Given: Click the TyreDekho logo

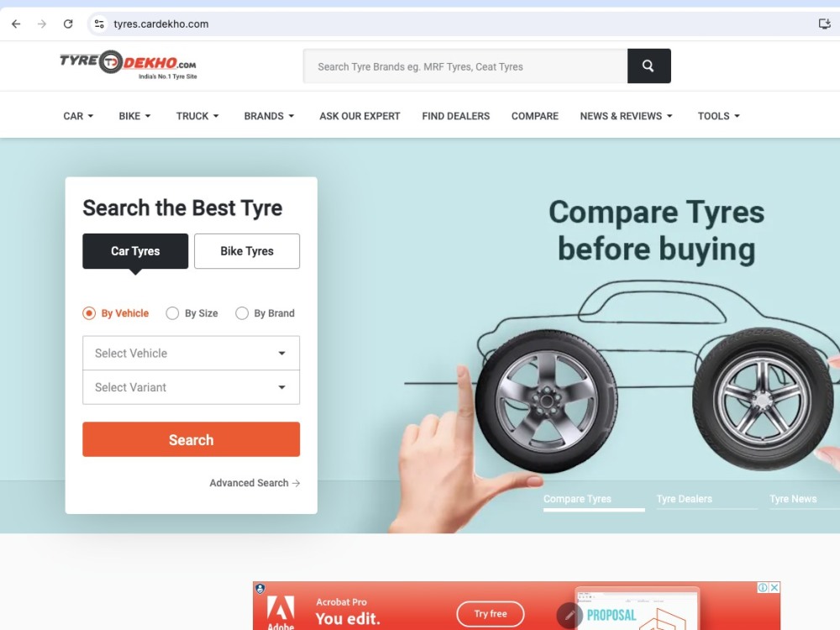Looking at the screenshot, I should 128,66.
